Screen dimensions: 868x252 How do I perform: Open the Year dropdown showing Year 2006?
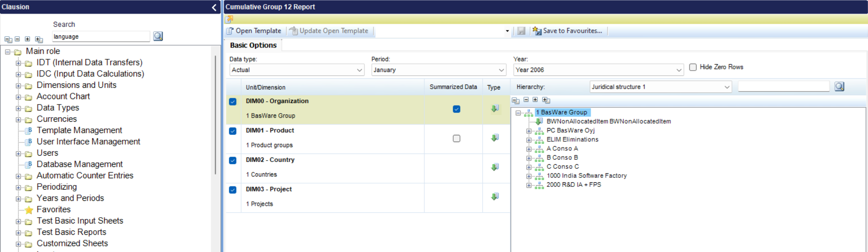598,70
